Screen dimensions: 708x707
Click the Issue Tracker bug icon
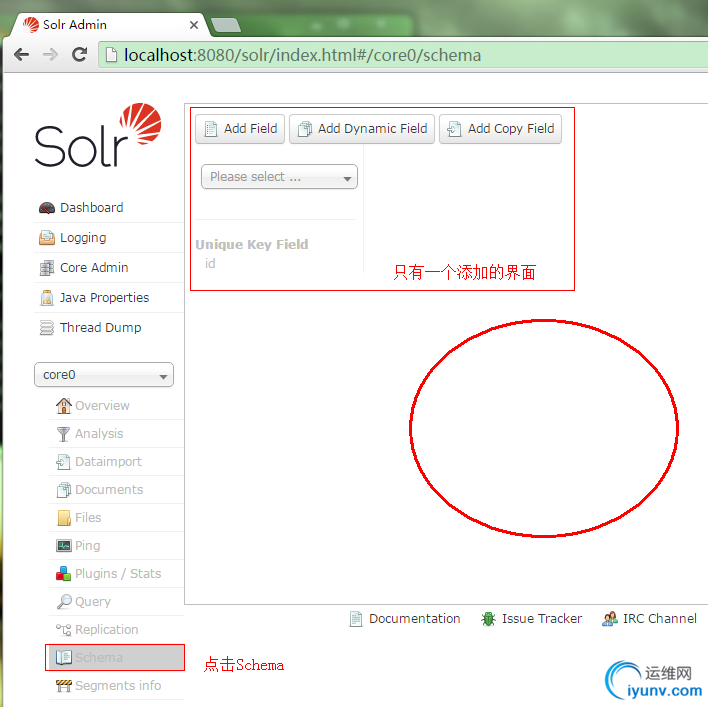(x=488, y=619)
